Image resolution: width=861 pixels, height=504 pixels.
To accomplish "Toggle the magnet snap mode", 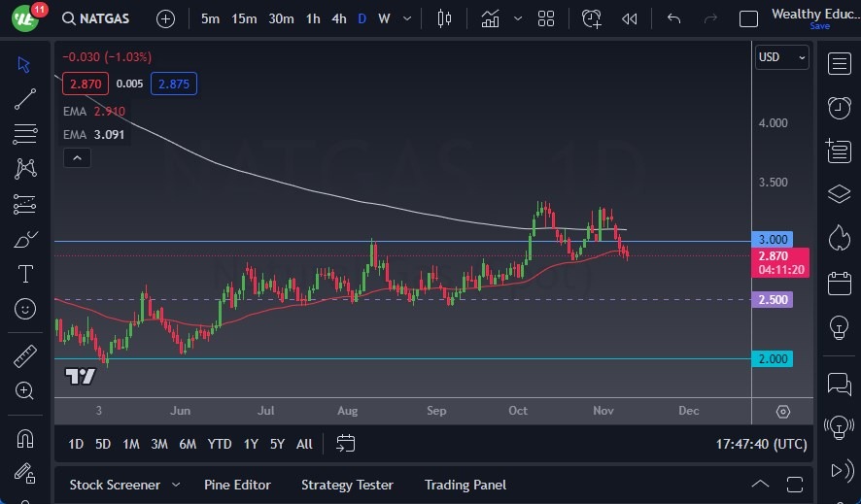I will pyautogui.click(x=25, y=439).
